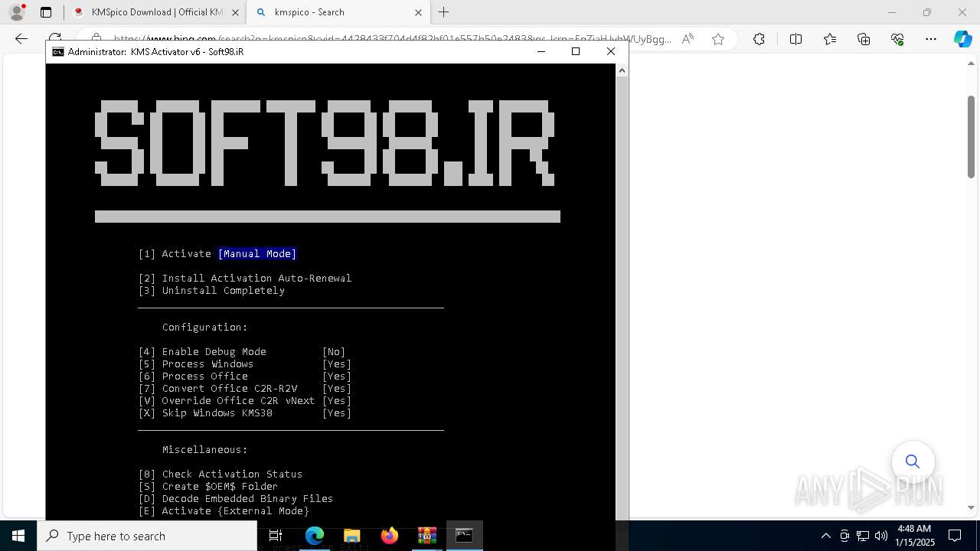This screenshot has width=980, height=551.
Task: Select the Command Prompt taskbar icon
Action: 464,536
